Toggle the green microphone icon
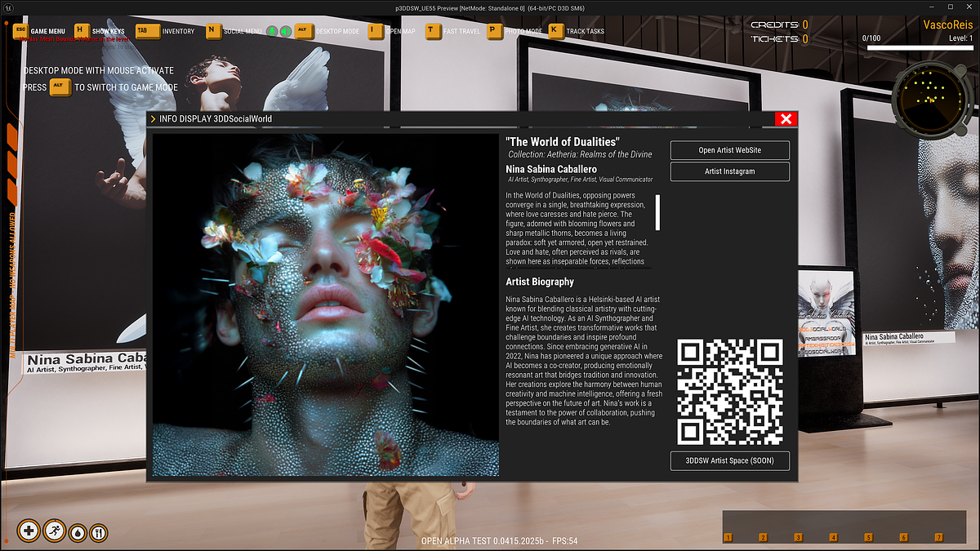The image size is (980, 551). [x=273, y=31]
